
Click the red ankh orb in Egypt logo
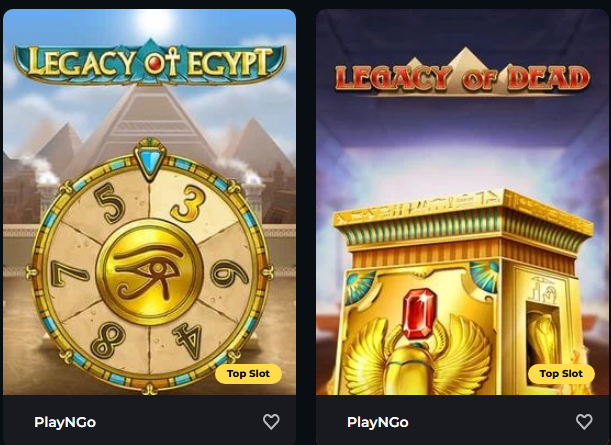click(x=154, y=64)
